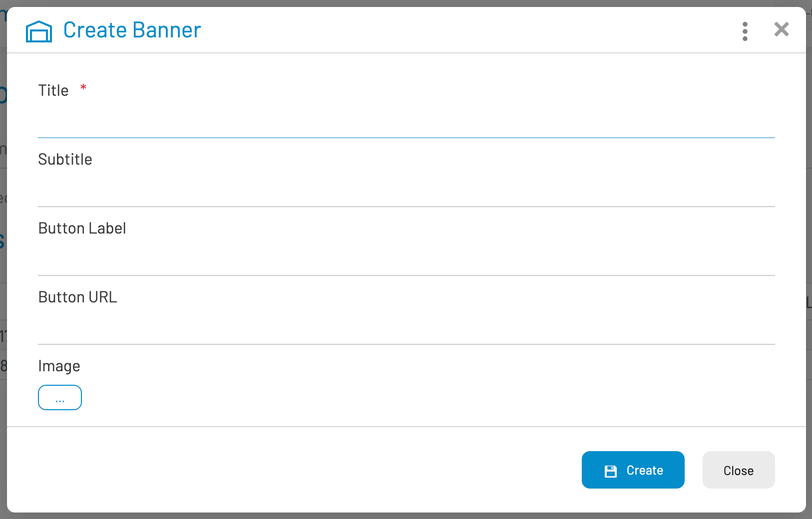
Task: Click the Image field label
Action: click(59, 366)
